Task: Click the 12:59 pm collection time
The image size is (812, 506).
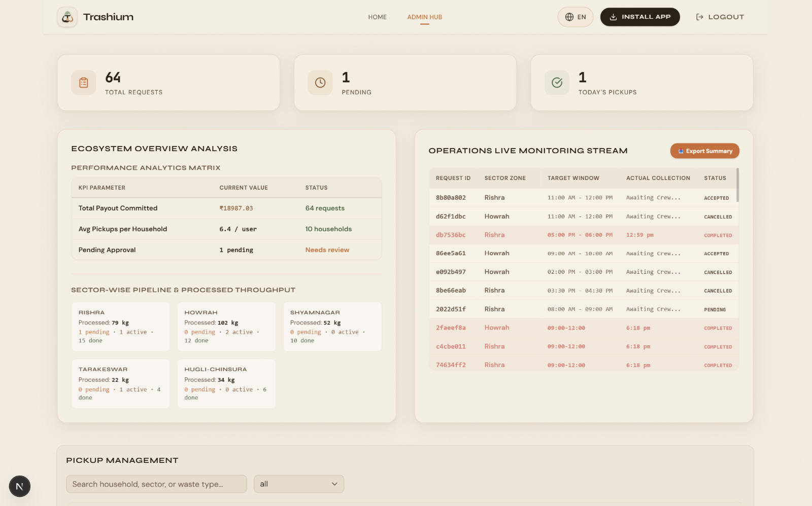Action: [x=639, y=235]
